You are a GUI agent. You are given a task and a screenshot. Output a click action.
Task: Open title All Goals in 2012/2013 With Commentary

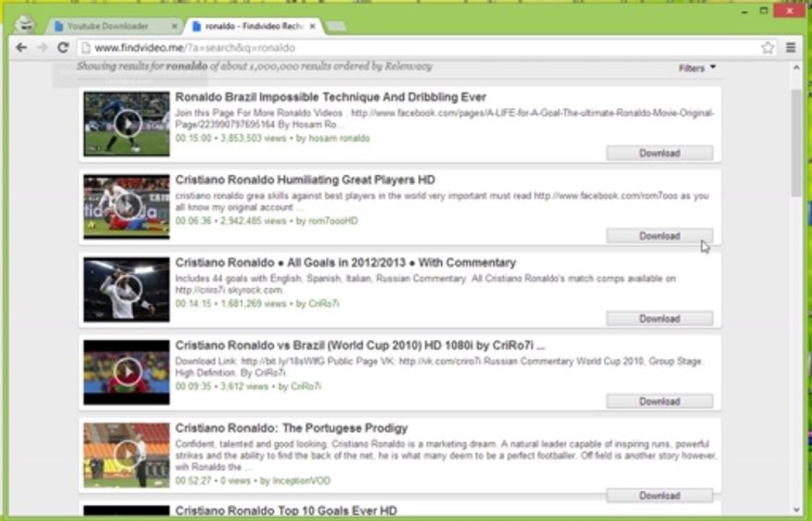point(346,263)
